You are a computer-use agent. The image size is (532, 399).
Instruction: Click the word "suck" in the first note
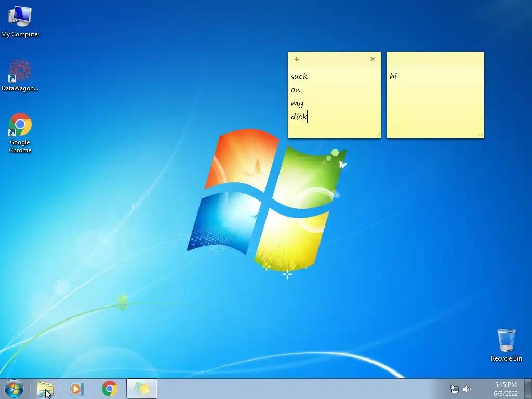299,76
